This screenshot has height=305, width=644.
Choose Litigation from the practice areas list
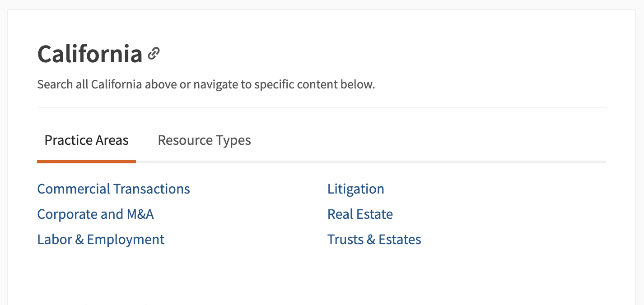(x=355, y=189)
